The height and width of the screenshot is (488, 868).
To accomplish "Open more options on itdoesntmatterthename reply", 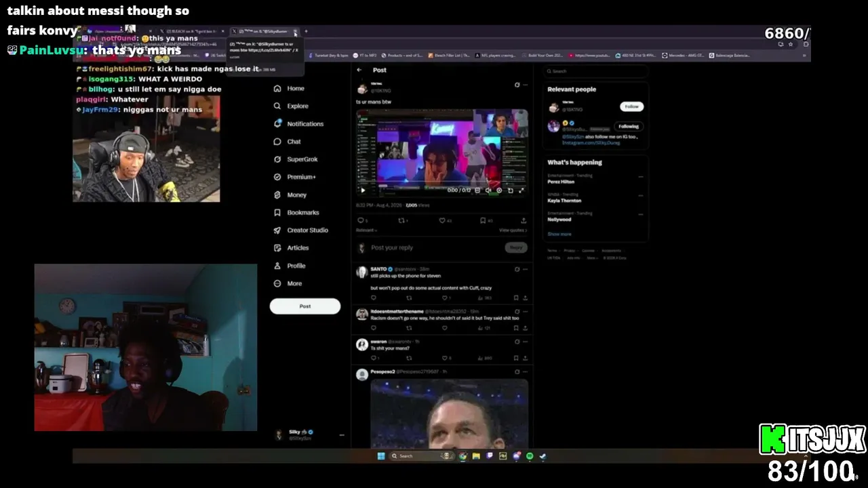I will 524,311.
